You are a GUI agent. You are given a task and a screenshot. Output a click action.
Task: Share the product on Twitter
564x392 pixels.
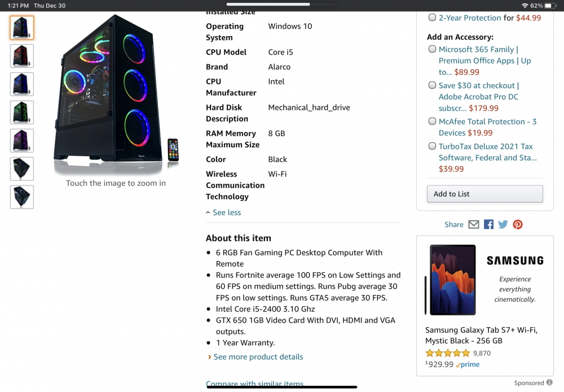503,224
